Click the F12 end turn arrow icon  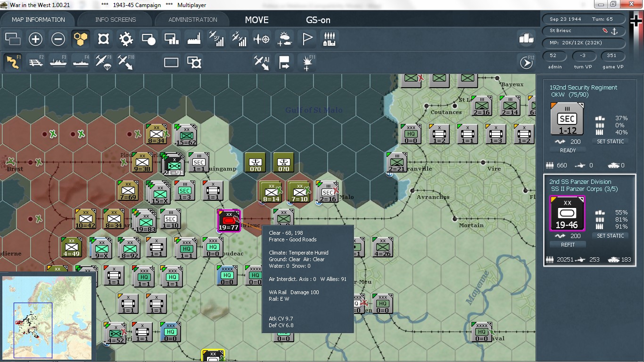(526, 62)
